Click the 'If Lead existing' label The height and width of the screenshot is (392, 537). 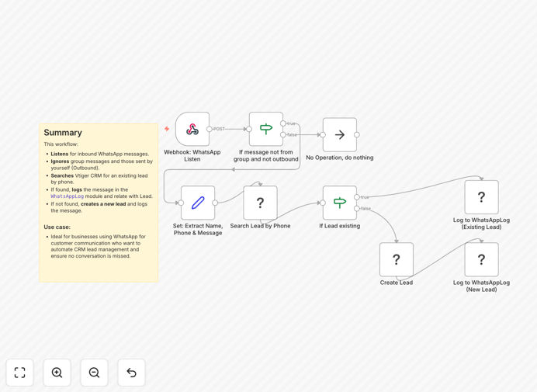(x=340, y=226)
